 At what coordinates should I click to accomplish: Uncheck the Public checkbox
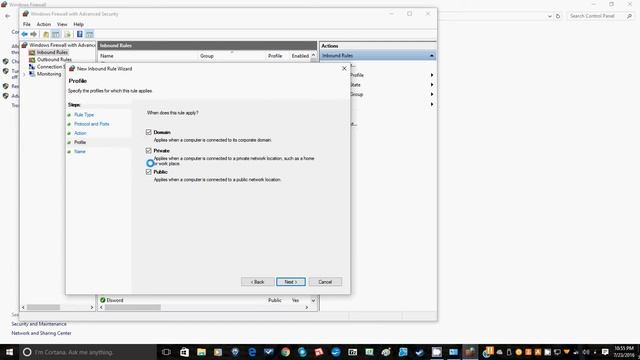coord(149,172)
